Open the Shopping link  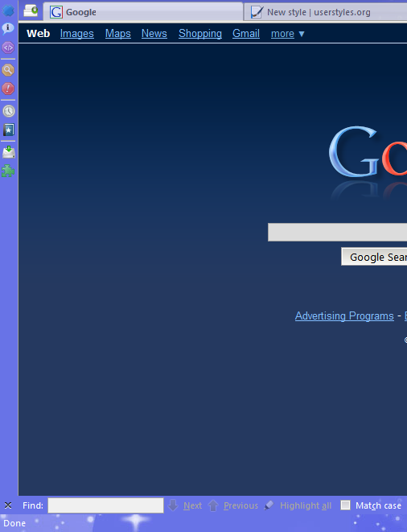[200, 34]
